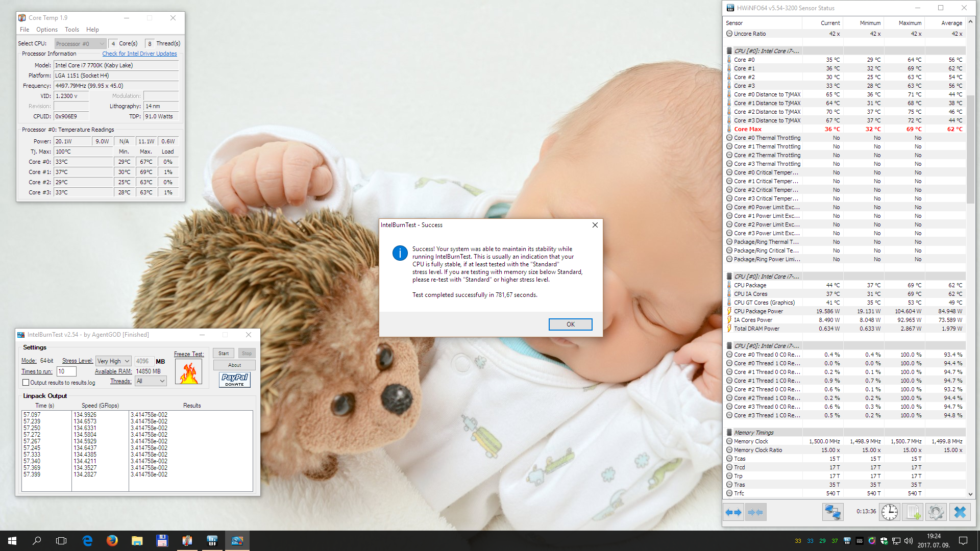Open the Tools menu in Core Temp
The image size is (980, 551).
tap(71, 30)
